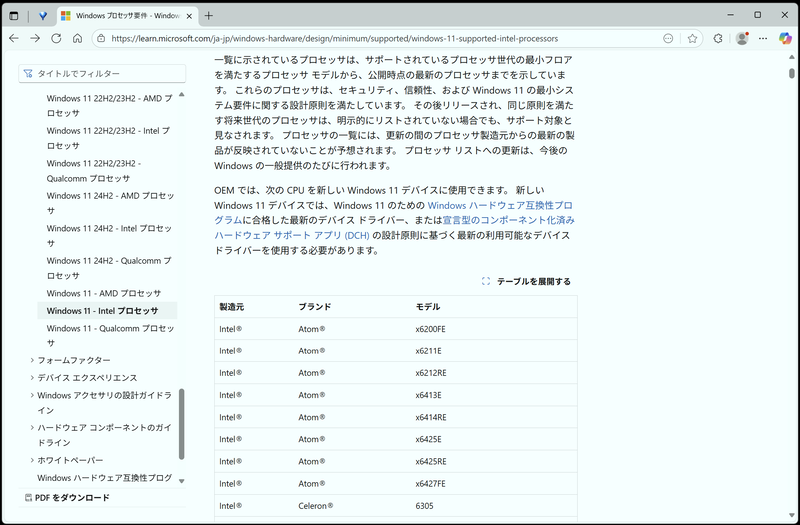Image resolution: width=800 pixels, height=525 pixels.
Task: Close the Windows プロセッサ要件 tab
Action: click(189, 16)
